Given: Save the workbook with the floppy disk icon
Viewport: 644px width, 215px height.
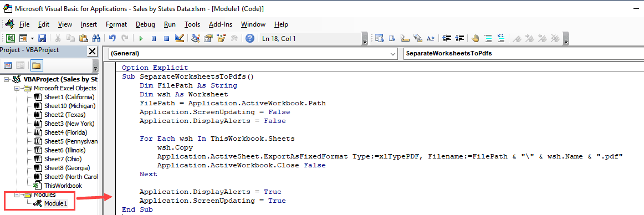Looking at the screenshot, I should point(42,39).
